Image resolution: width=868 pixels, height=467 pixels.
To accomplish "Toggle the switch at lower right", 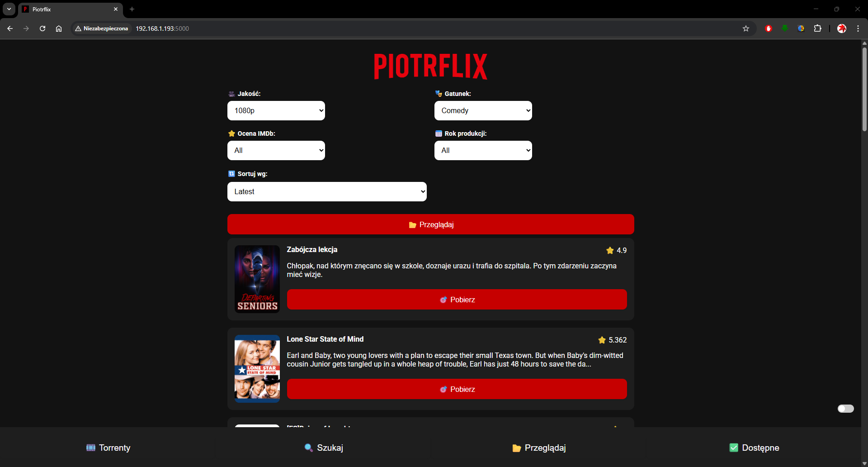I will pos(846,409).
